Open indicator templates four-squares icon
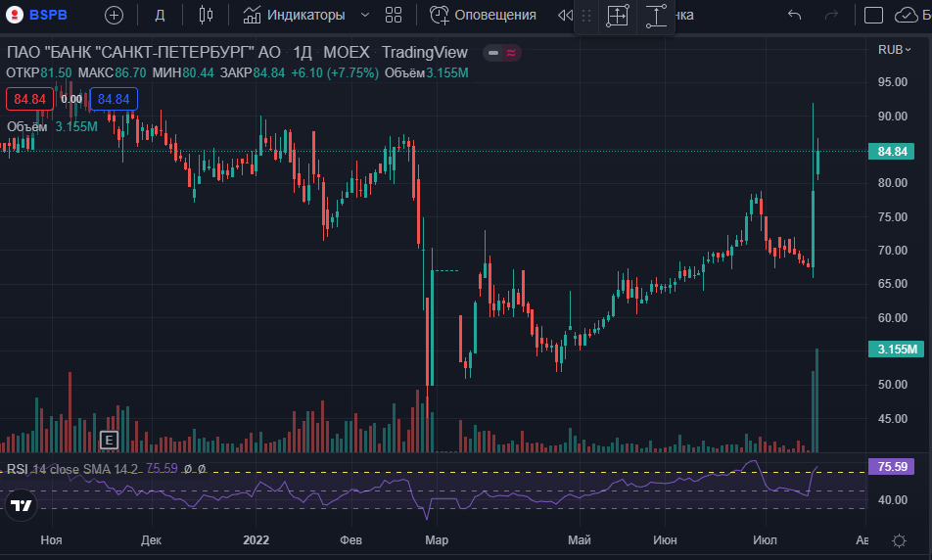This screenshot has height=560, width=932. [x=394, y=15]
